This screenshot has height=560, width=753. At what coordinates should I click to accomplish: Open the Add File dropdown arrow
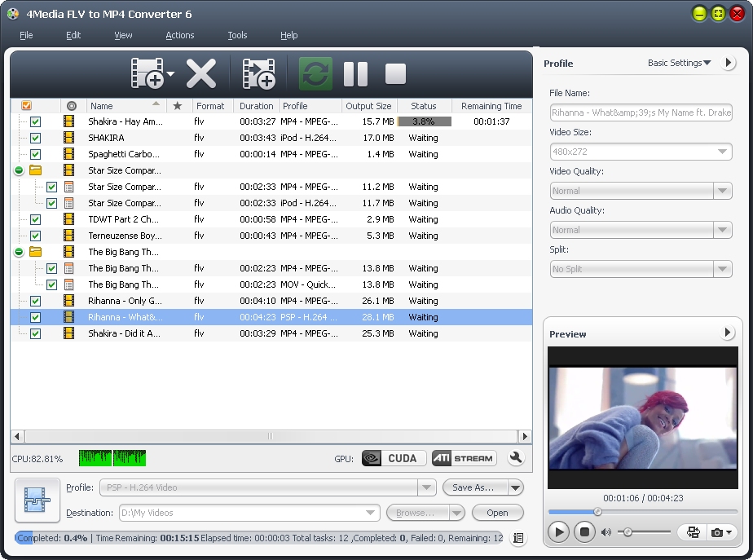click(170, 74)
